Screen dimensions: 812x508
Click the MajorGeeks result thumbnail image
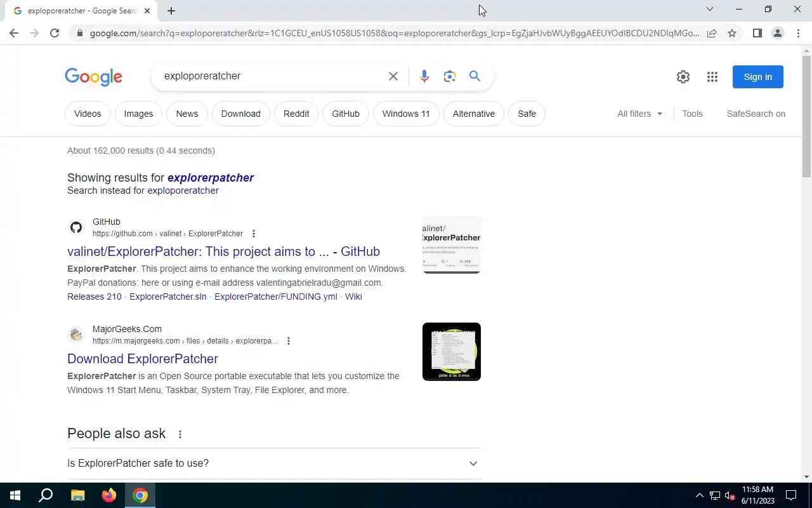452,352
